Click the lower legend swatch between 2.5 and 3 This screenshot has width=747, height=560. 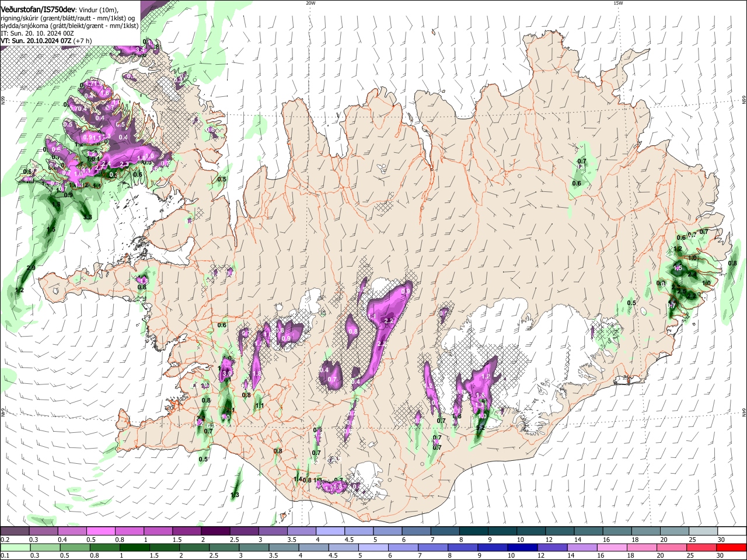(x=224, y=547)
